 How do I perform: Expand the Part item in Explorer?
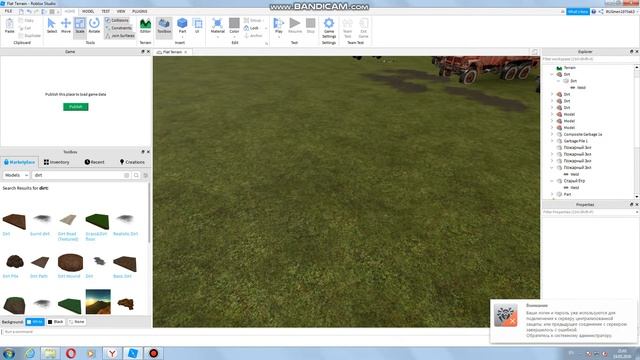(552, 194)
